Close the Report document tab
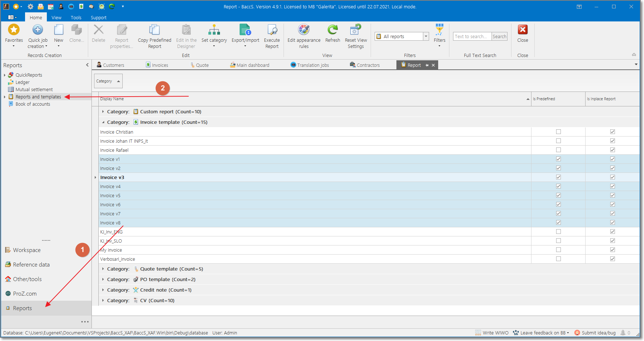The image size is (644, 341). point(433,65)
